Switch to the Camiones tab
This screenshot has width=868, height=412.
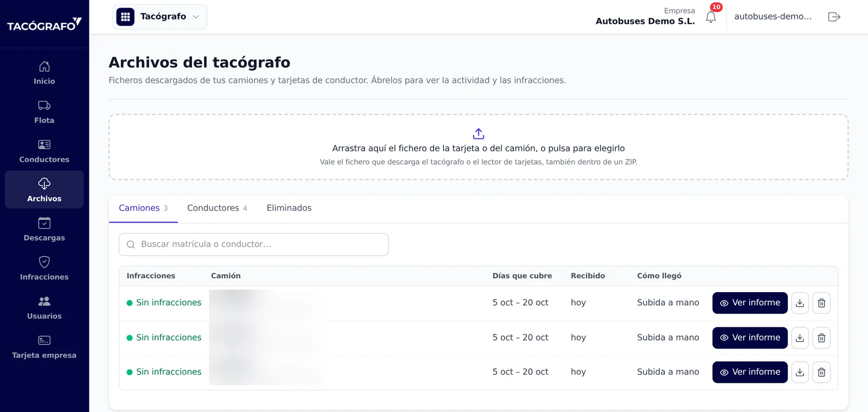(143, 208)
